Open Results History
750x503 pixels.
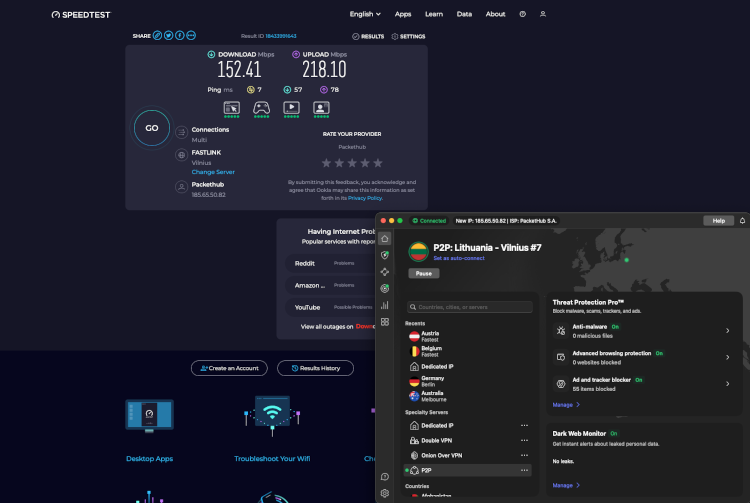click(x=315, y=368)
